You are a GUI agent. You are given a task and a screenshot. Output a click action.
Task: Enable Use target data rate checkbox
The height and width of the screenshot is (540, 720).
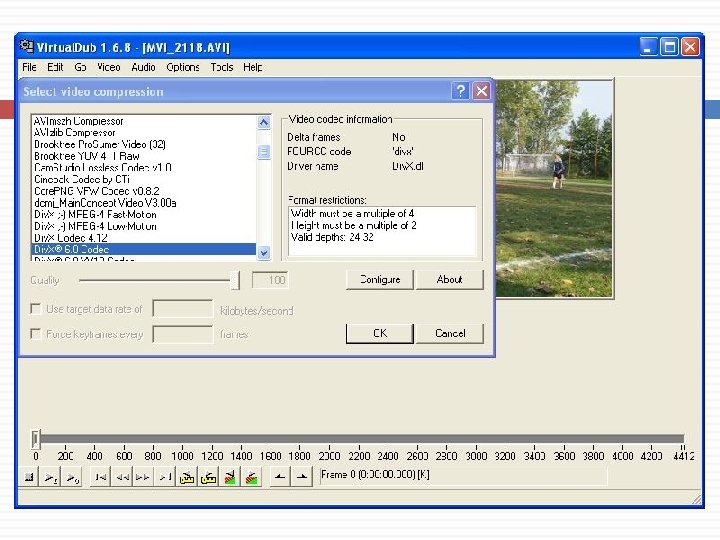click(x=35, y=309)
